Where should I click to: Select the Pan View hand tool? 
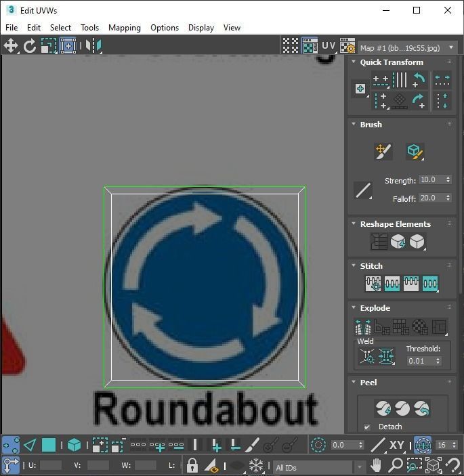pos(376,465)
